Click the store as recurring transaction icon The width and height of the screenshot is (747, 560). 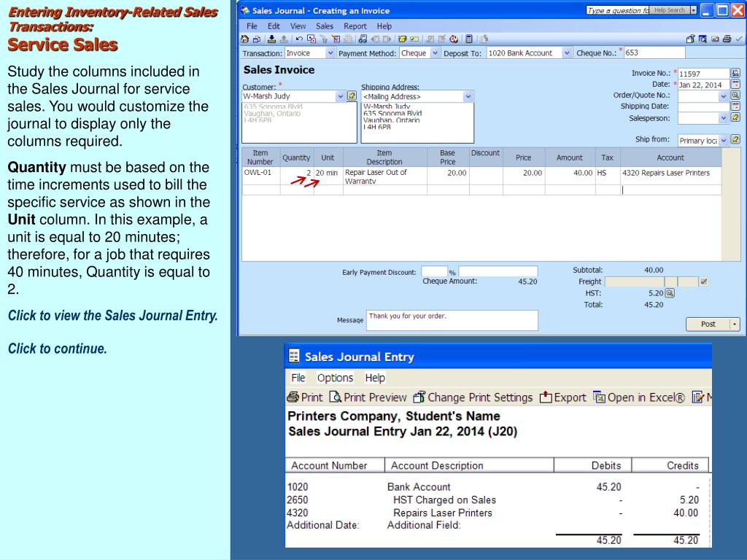click(x=271, y=39)
